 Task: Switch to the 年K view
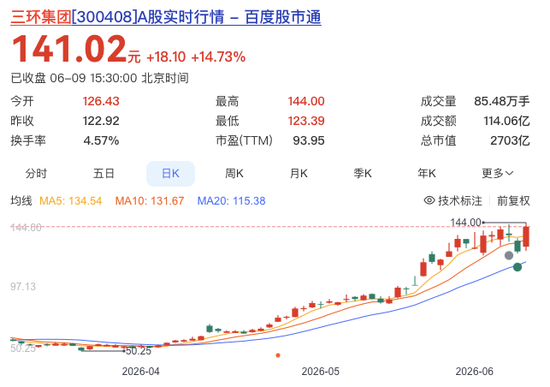pos(427,173)
